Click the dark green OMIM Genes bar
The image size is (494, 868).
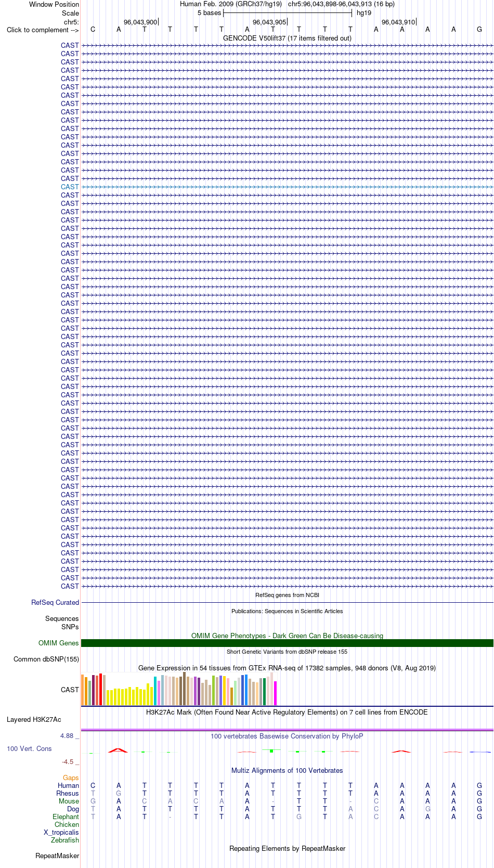pyautogui.click(x=287, y=643)
